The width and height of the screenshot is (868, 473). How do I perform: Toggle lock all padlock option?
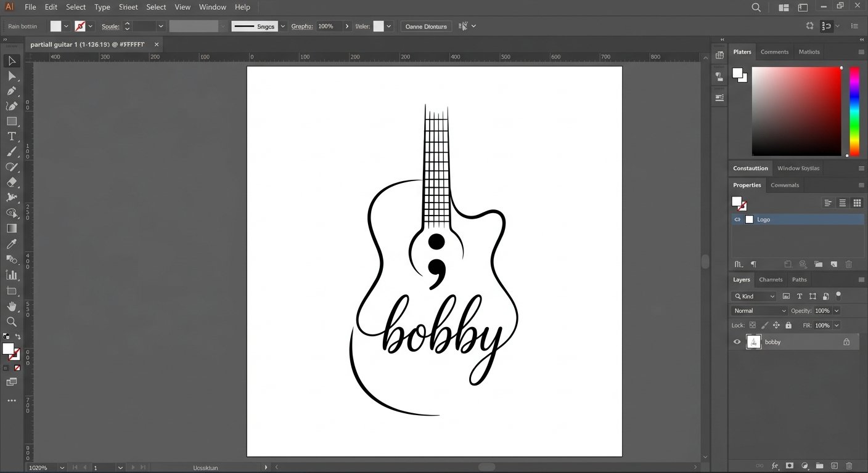click(788, 325)
